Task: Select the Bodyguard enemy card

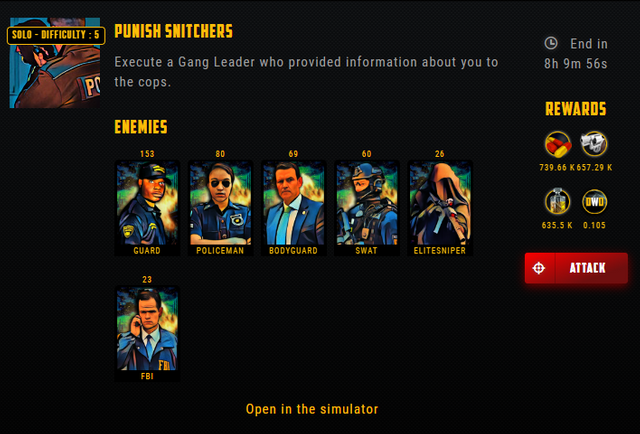Action: click(293, 208)
